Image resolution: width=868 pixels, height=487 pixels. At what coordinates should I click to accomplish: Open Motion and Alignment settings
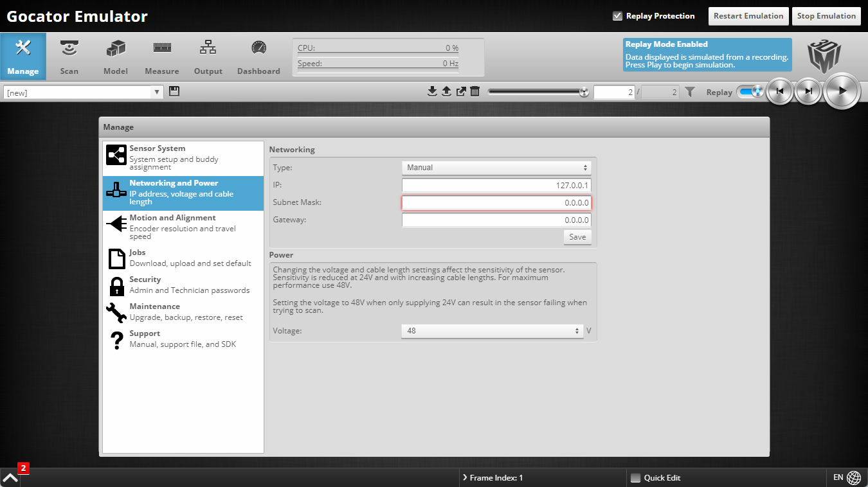tap(183, 227)
